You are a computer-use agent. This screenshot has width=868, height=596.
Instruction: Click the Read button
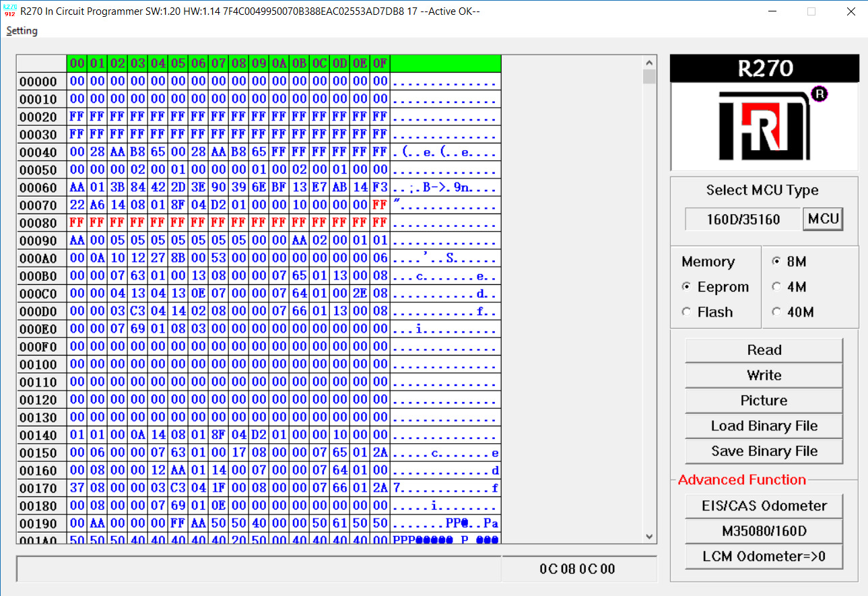click(764, 350)
